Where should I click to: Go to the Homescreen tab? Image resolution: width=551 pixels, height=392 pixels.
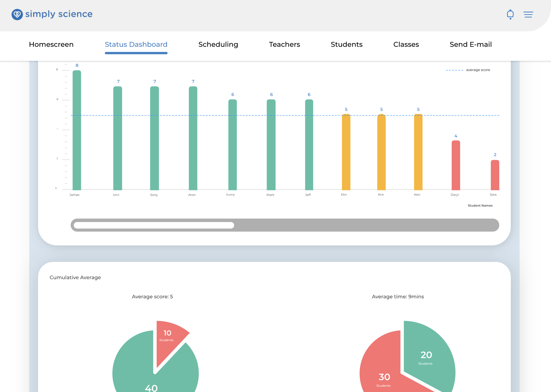pyautogui.click(x=51, y=45)
